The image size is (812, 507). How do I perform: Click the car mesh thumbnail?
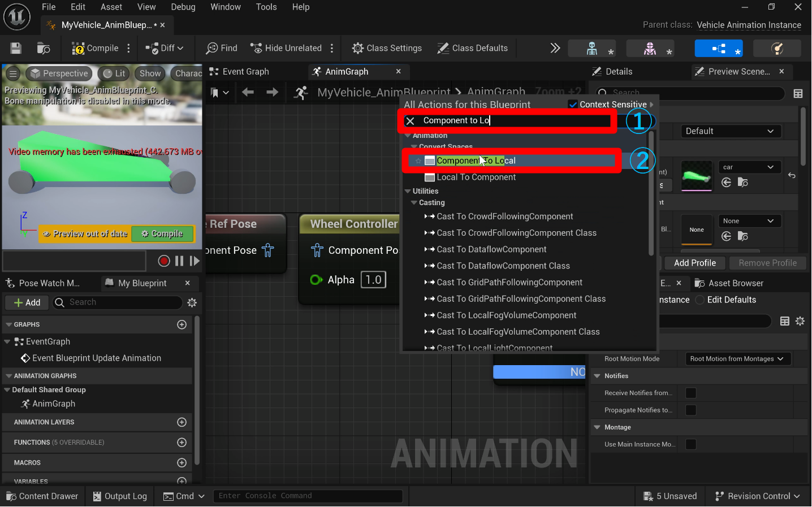697,176
